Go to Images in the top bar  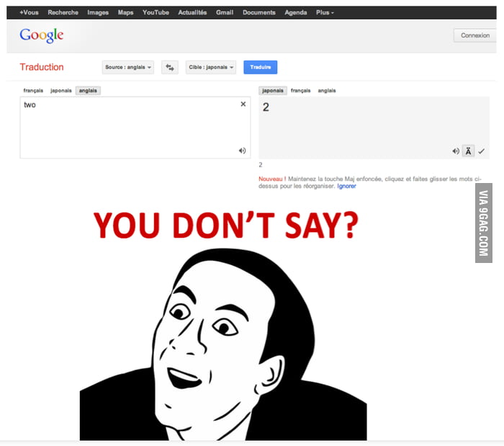98,12
